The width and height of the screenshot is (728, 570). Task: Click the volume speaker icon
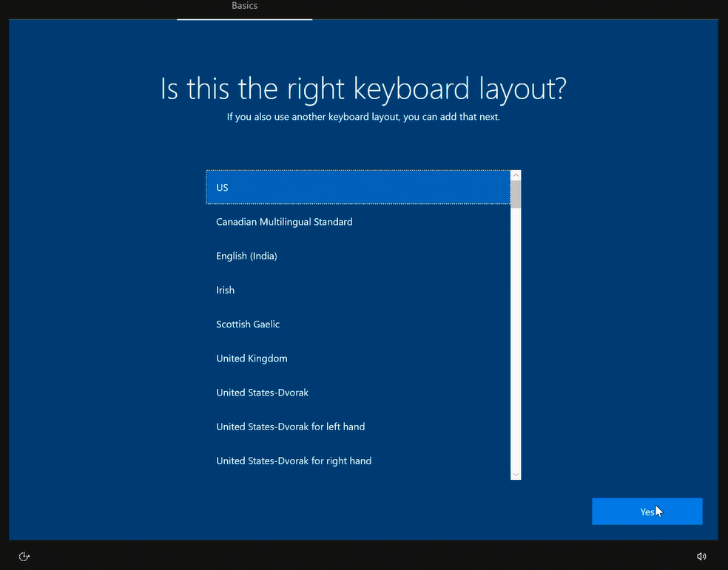click(701, 557)
